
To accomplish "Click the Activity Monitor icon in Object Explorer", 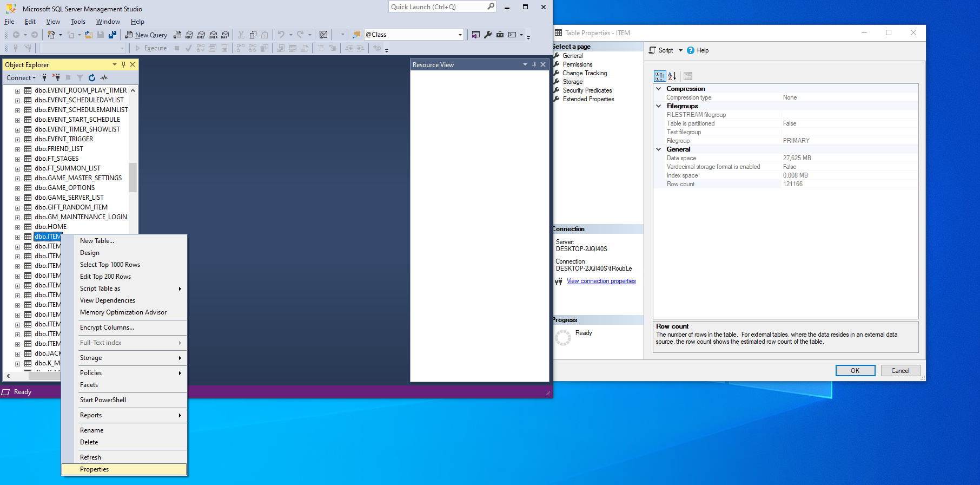I will 104,78.
